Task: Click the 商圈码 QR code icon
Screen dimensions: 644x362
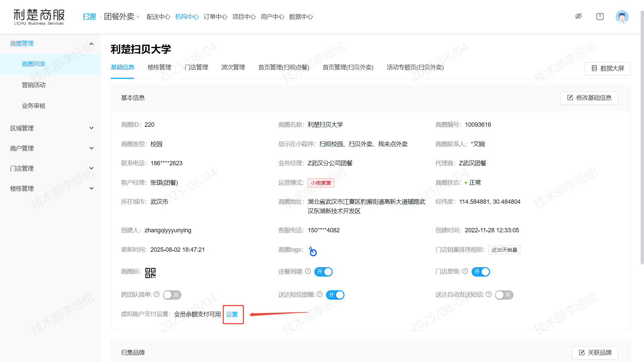Action: tap(150, 273)
